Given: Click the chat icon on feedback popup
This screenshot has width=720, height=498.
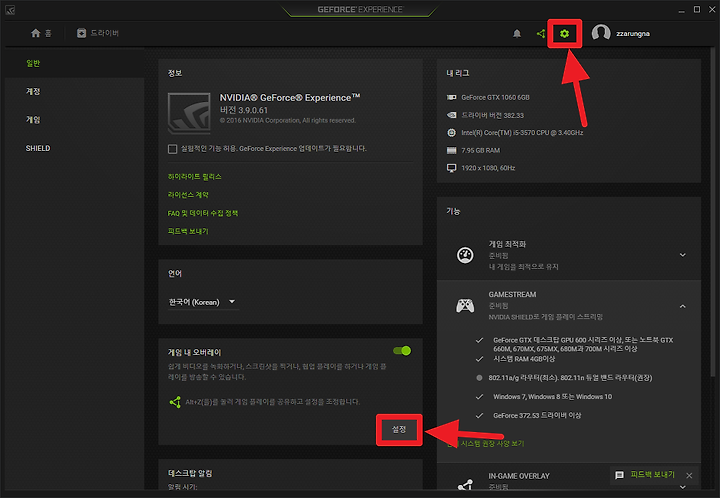Looking at the screenshot, I should click(619, 475).
